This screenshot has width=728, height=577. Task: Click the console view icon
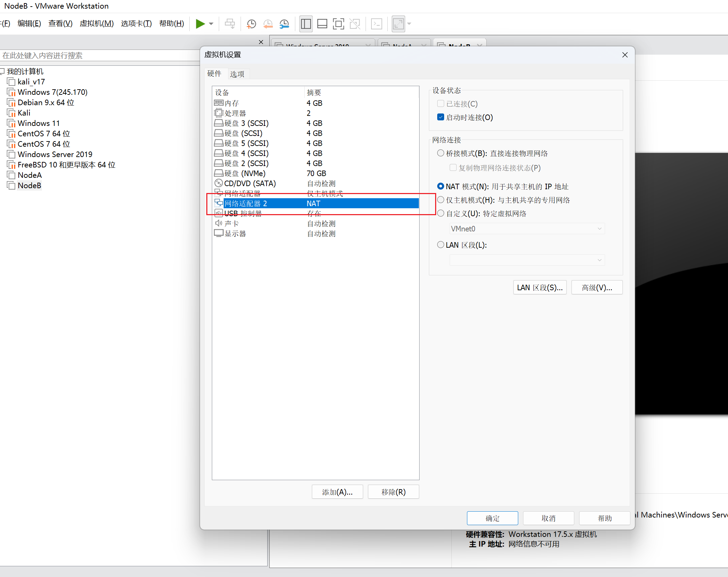[376, 24]
